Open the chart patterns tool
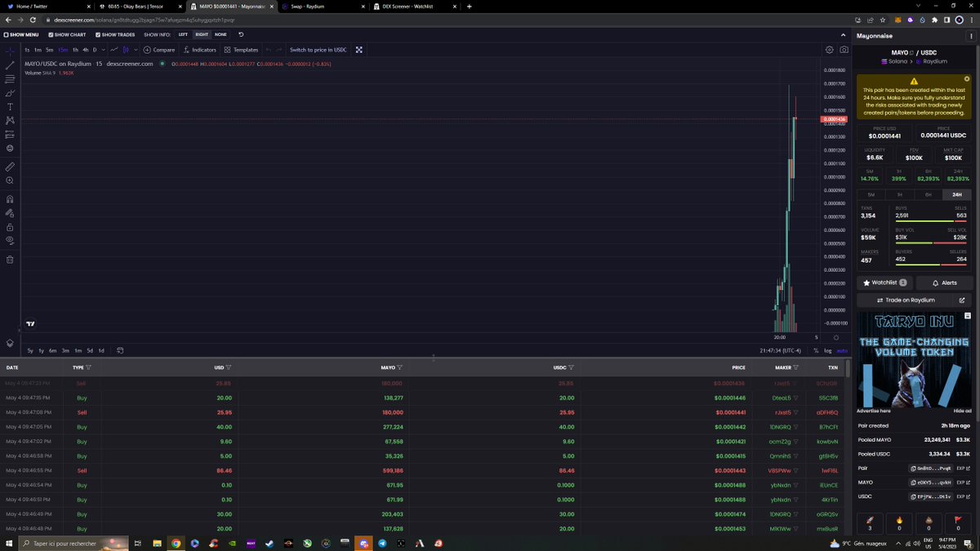Screen dimensions: 980x551 click(x=10, y=121)
